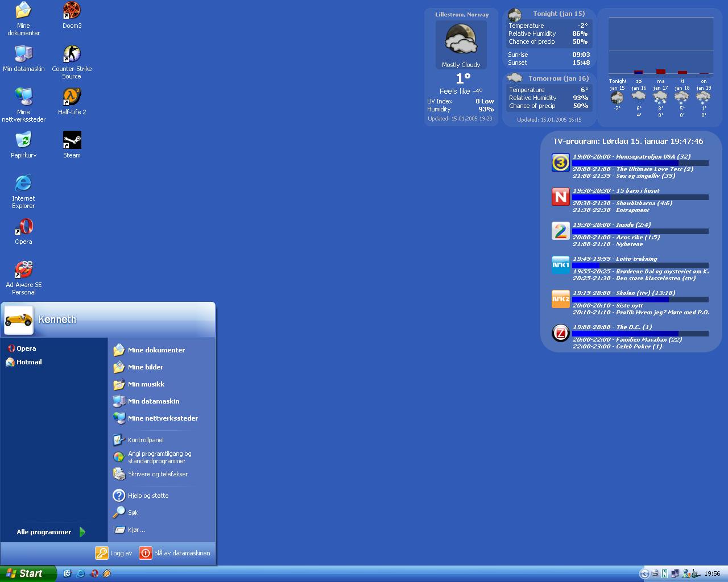Click the Lillestrøm, Norway weather location title
Image resolution: width=728 pixels, height=582 pixels.
pos(462,15)
